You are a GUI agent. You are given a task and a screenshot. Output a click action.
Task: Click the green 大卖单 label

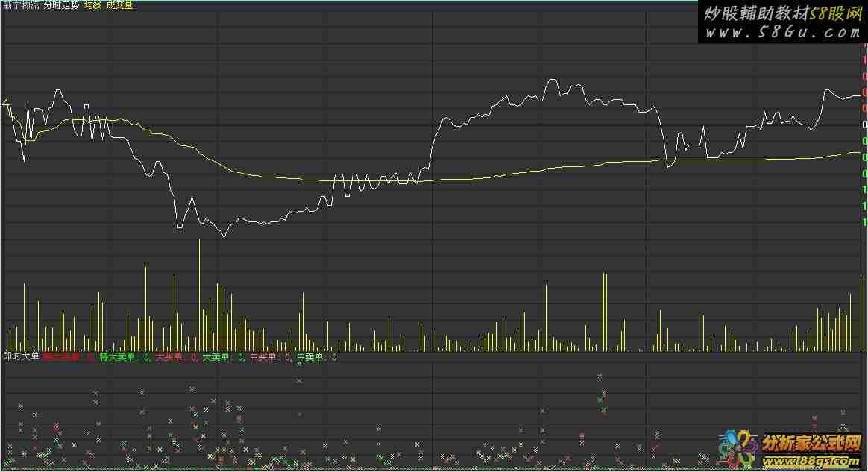pos(216,357)
